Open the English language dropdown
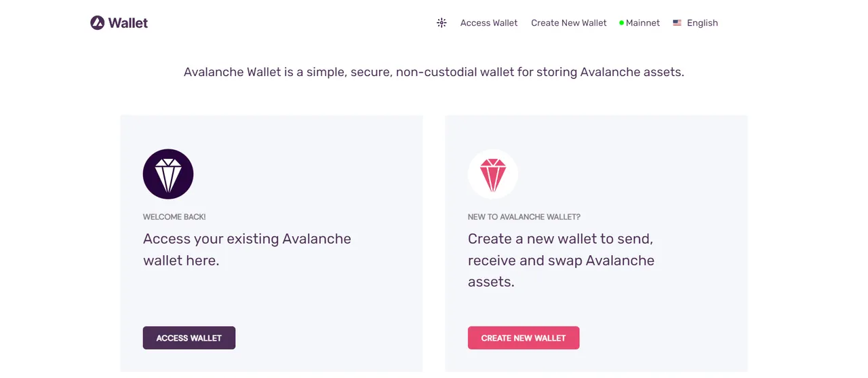This screenshot has height=378, width=868. point(696,23)
